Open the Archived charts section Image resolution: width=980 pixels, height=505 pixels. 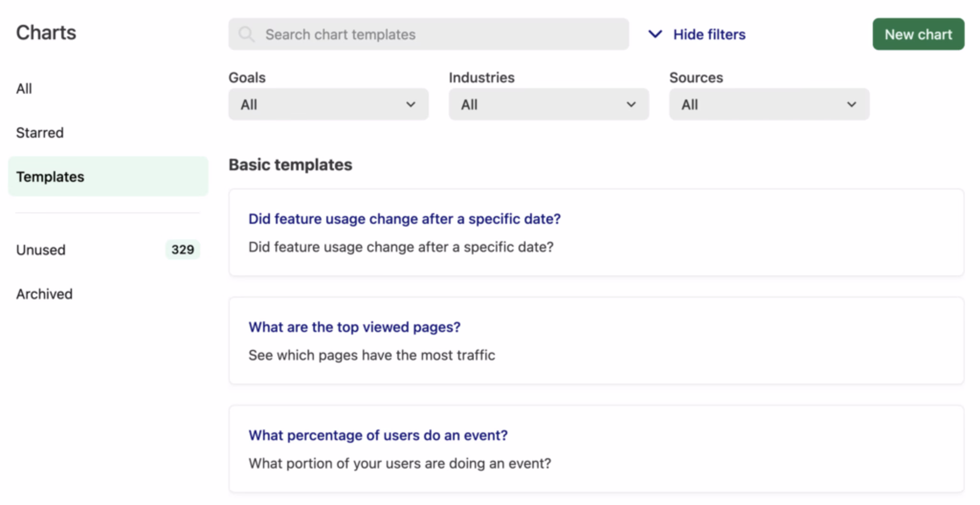pos(45,294)
